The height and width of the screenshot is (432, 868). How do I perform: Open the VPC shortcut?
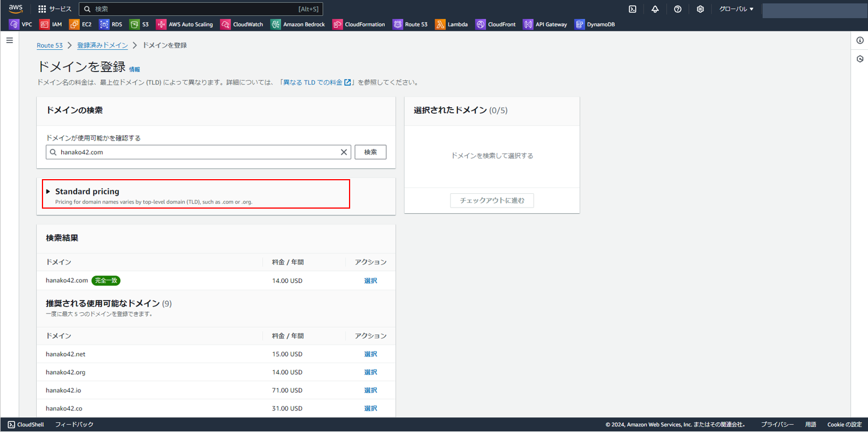pyautogui.click(x=21, y=24)
